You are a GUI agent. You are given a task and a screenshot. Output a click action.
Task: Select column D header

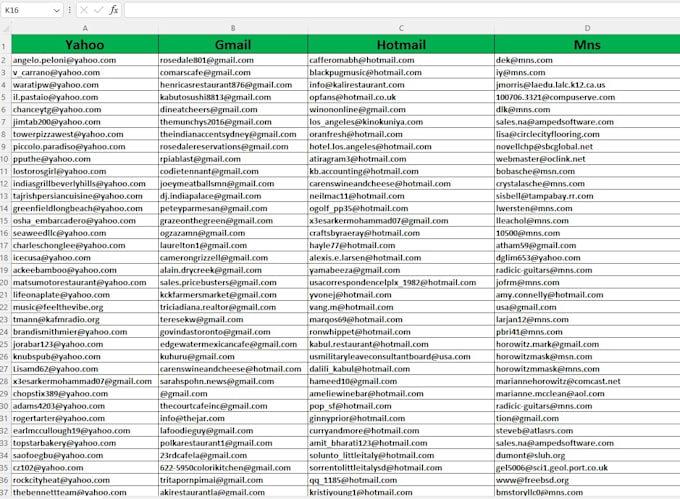(x=587, y=28)
